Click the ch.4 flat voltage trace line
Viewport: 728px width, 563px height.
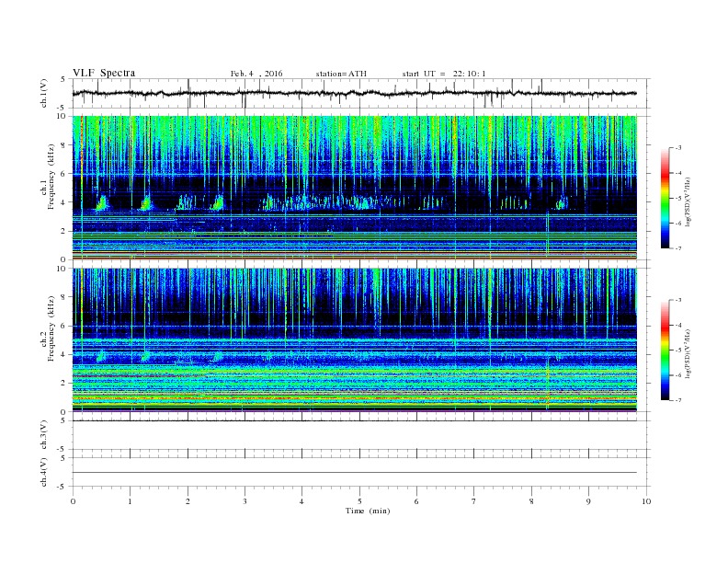coord(355,473)
